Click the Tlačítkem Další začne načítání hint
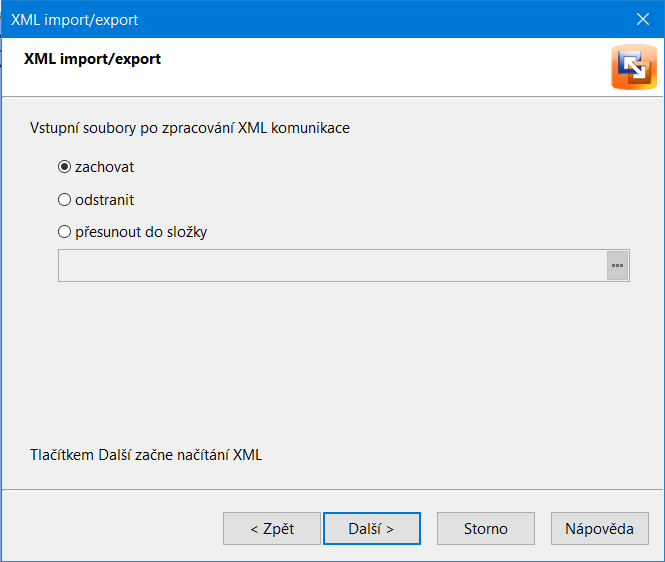The width and height of the screenshot is (665, 562). [146, 455]
